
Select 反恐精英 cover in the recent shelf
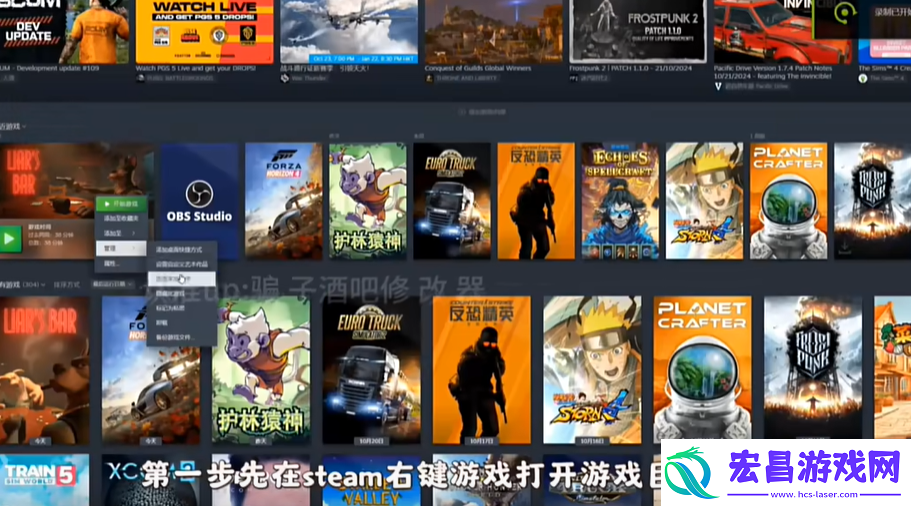point(536,201)
